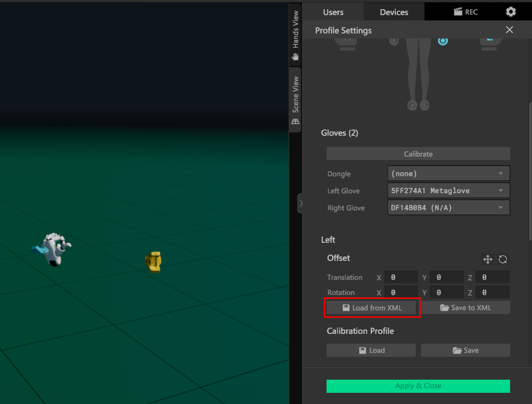The image size is (532, 404).
Task: Open the Dongle dropdown
Action: pyautogui.click(x=448, y=174)
